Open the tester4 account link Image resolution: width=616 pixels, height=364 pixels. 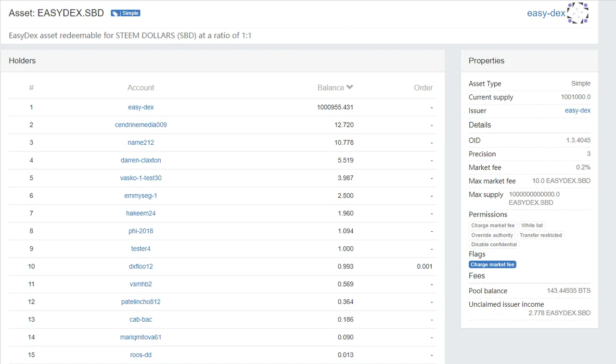[141, 249]
